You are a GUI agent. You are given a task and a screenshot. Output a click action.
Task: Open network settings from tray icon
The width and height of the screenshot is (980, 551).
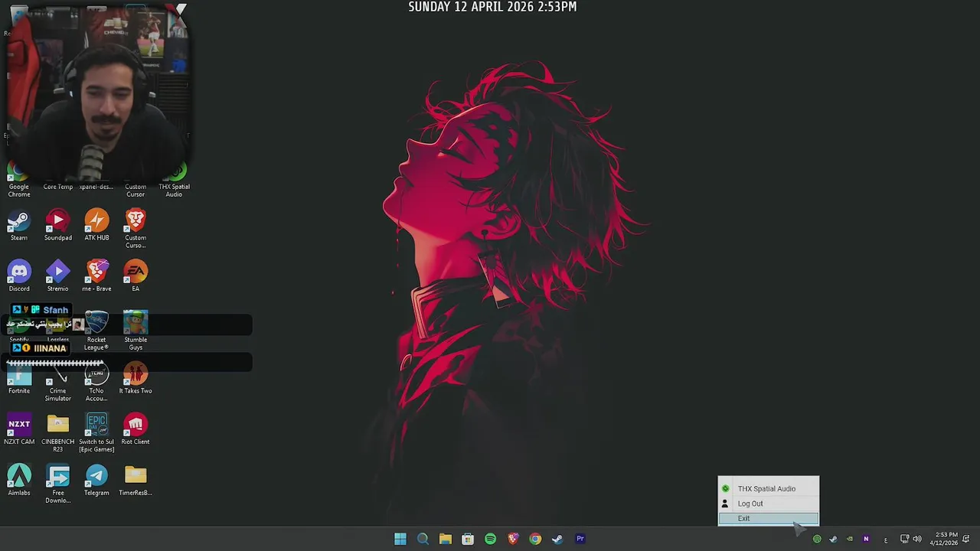coord(904,540)
